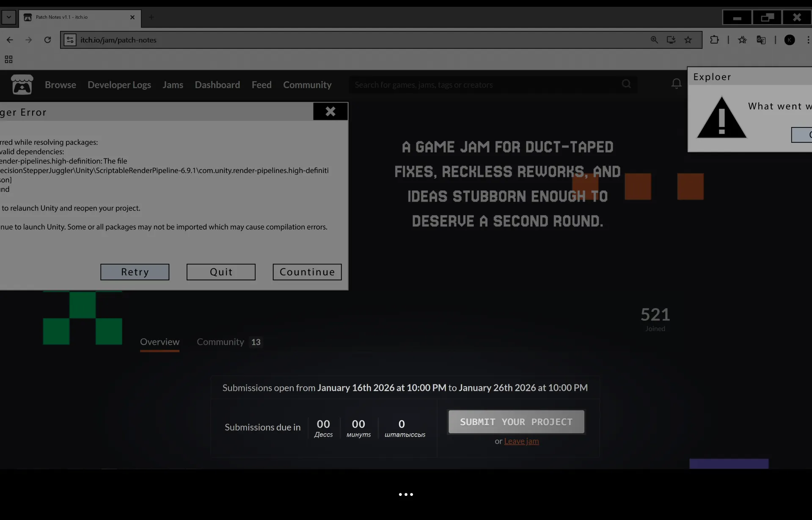Click the zoom magnifier icon in address bar
Image resolution: width=812 pixels, height=520 pixels.
pos(654,40)
